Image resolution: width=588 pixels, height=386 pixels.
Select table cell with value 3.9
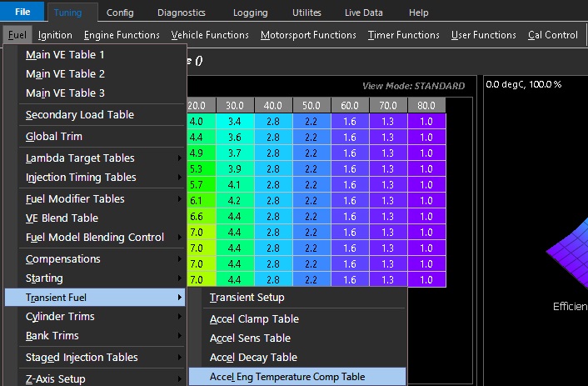[x=235, y=169]
